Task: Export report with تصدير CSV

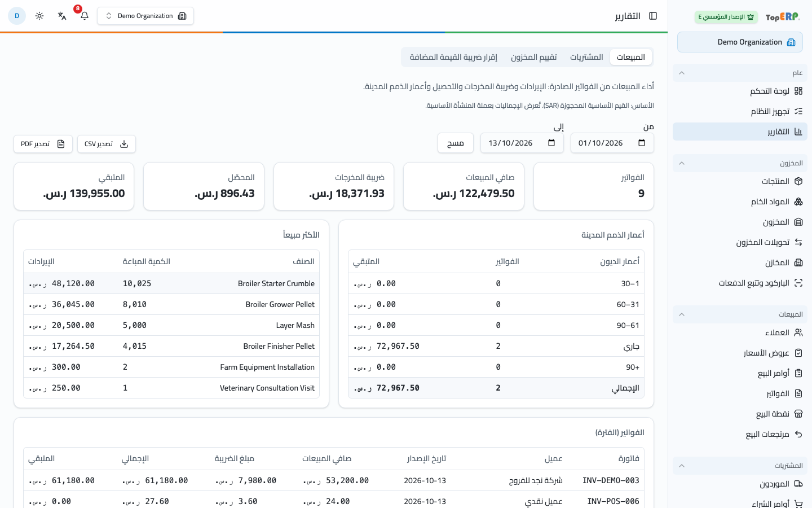Action: click(107, 144)
